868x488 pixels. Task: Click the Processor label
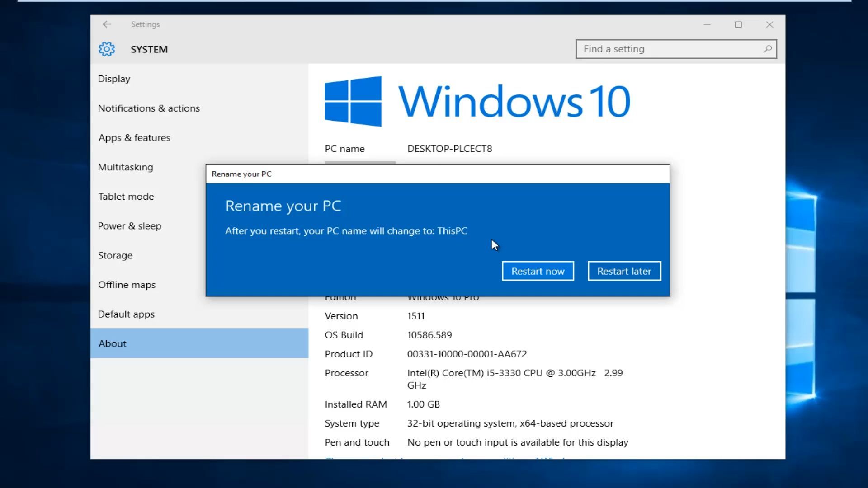(346, 373)
